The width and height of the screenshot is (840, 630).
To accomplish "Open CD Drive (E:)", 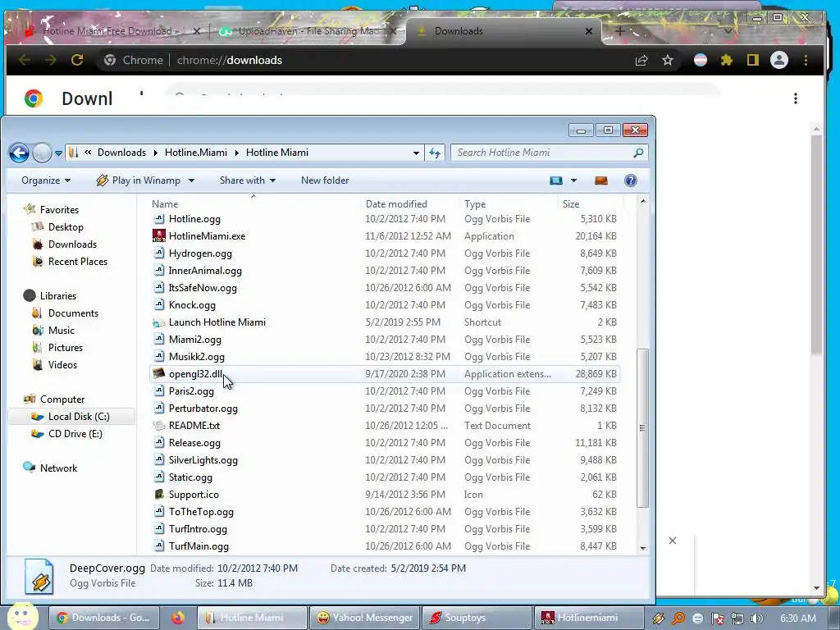I will pos(75,434).
